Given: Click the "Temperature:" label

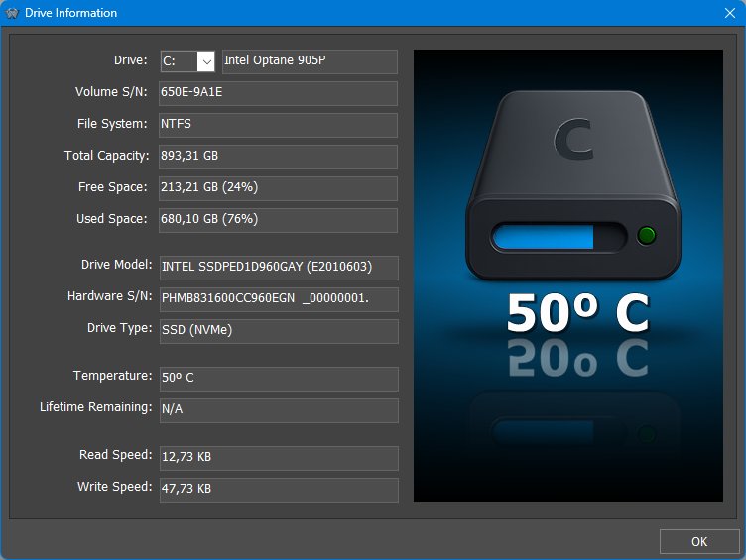Looking at the screenshot, I should coord(113,376).
